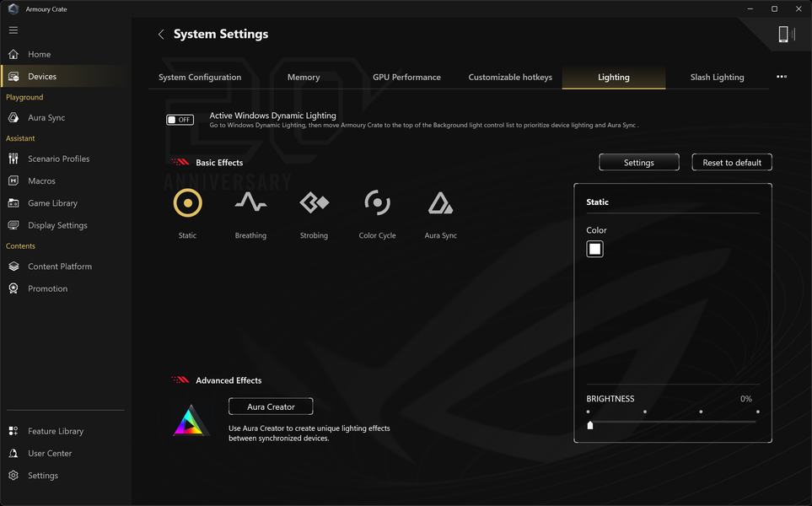Open Aura Sync from the sidebar icon
812x506 pixels.
(x=13, y=117)
